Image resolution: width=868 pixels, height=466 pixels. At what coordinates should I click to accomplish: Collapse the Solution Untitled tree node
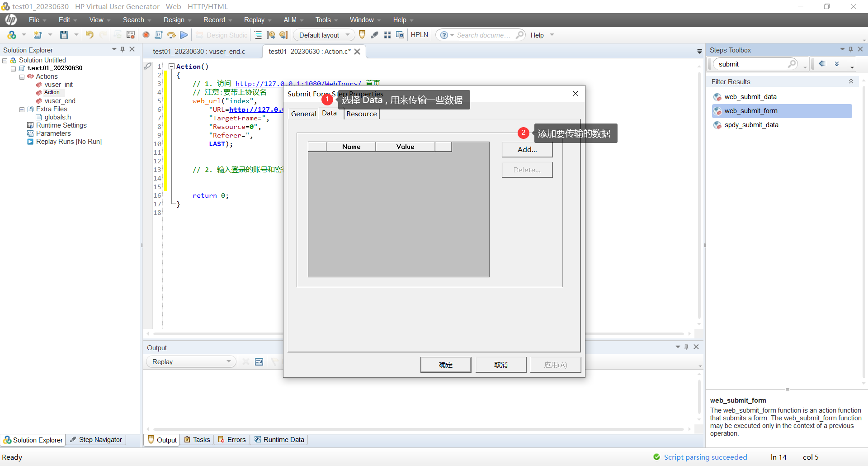tap(5, 60)
